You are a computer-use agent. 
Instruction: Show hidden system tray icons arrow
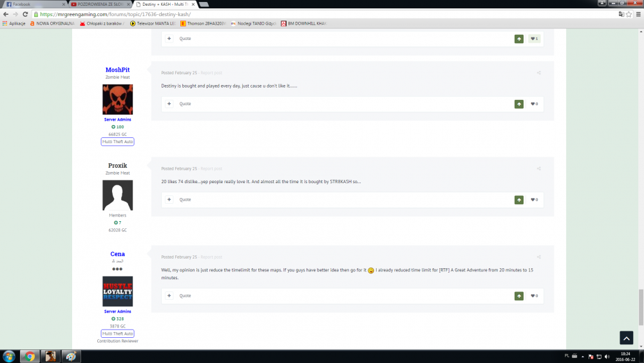point(582,357)
